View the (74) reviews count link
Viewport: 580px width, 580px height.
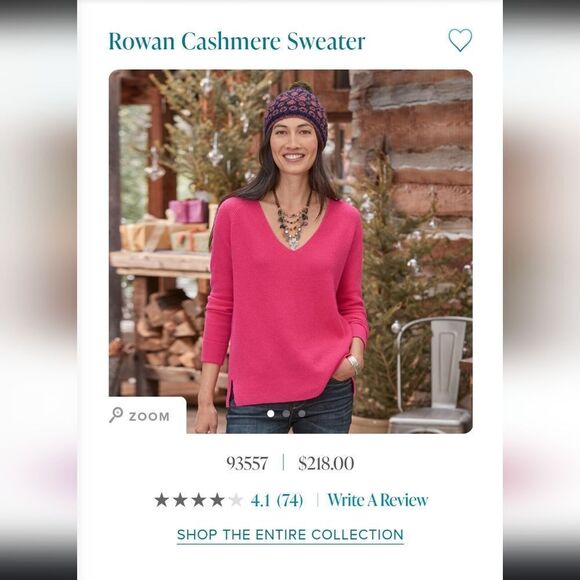pyautogui.click(x=290, y=501)
